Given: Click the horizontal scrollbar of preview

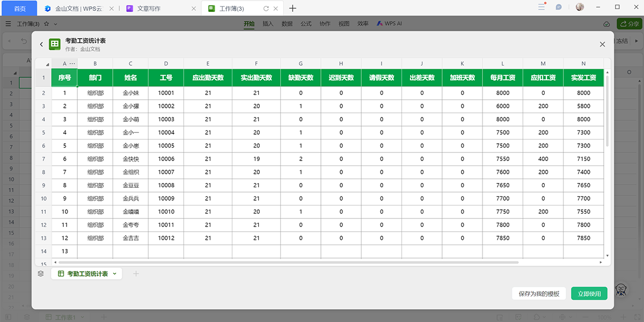Looking at the screenshot, I should coord(290,262).
